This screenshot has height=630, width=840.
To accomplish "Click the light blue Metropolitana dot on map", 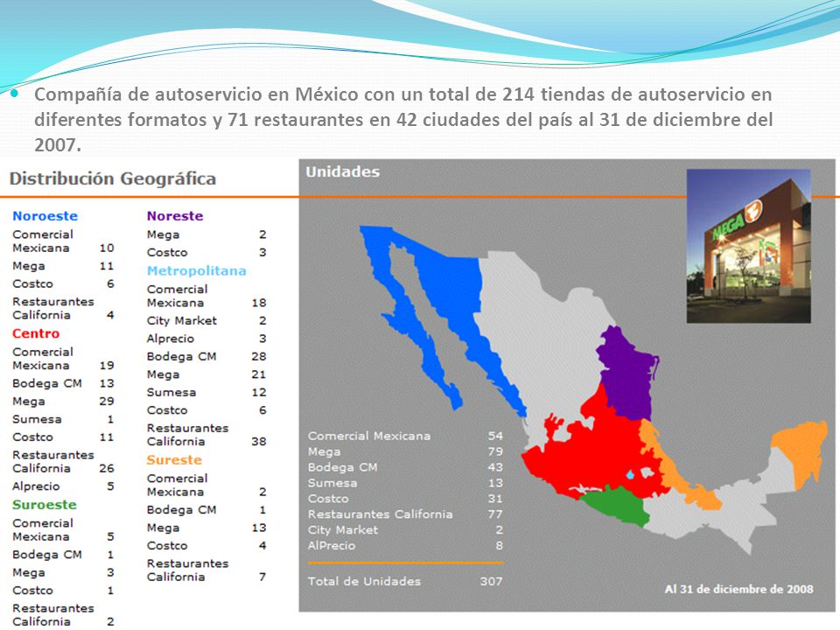I will click(x=631, y=474).
